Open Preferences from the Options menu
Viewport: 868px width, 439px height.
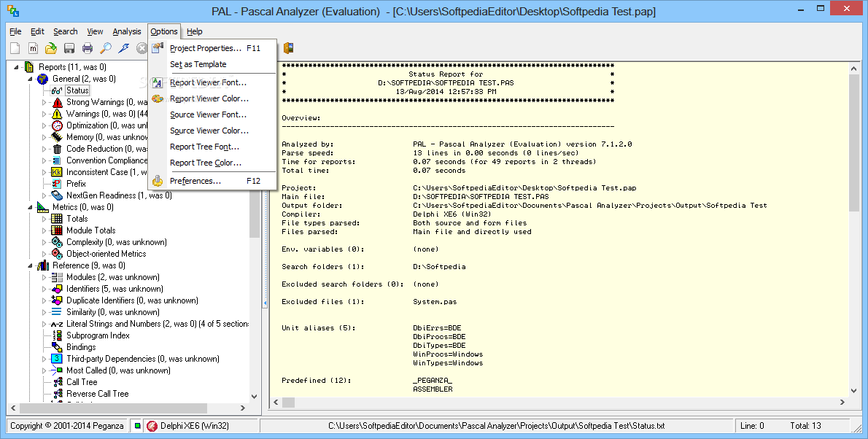click(x=212, y=181)
